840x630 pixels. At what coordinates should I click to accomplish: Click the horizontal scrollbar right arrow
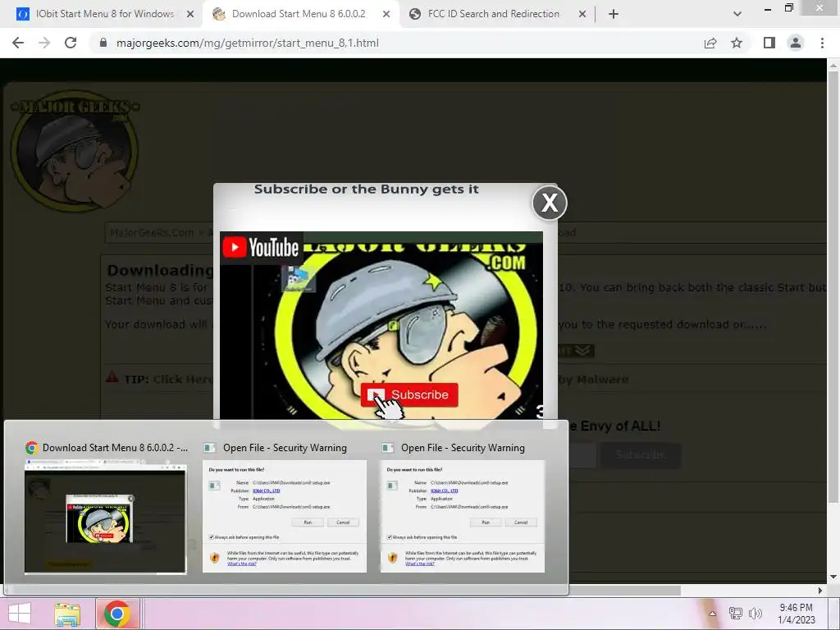coord(819,591)
